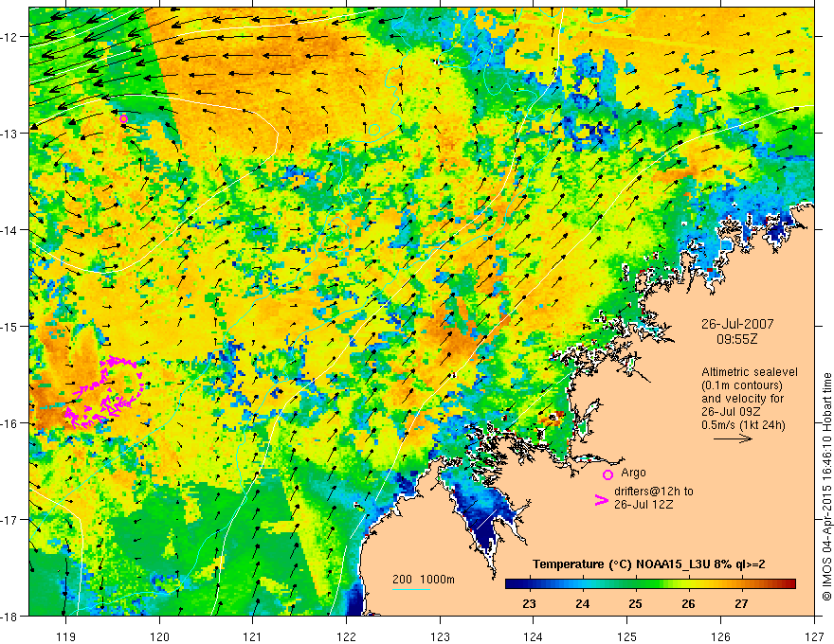The image size is (834, 644).
Task: Click latitude axis label -12
Action: coord(10,37)
